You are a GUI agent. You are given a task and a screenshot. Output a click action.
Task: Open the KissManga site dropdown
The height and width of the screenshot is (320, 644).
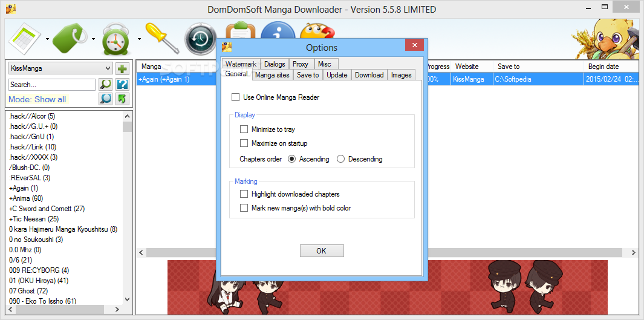coord(108,68)
